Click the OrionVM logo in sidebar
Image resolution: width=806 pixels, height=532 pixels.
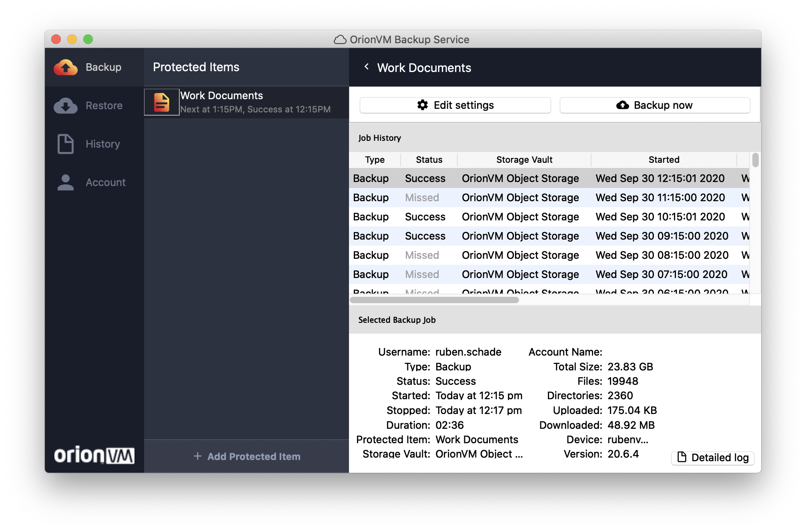(x=94, y=455)
